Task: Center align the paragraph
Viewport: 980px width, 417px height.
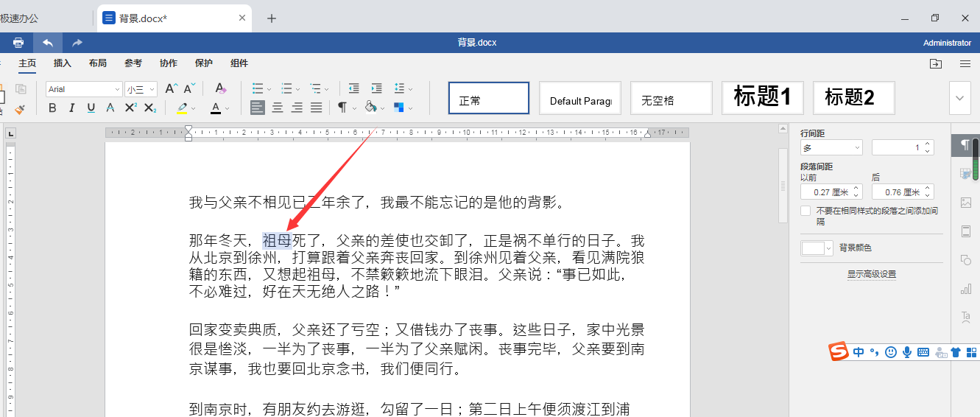Action: coord(278,108)
